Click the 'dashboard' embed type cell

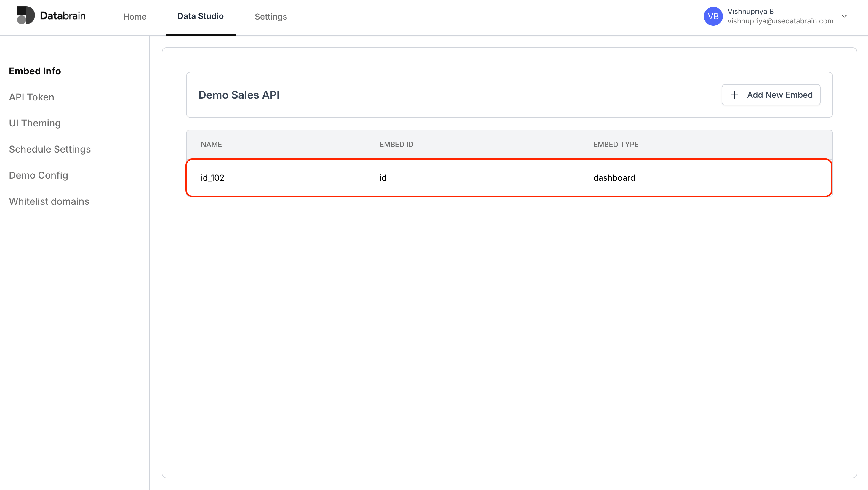[614, 177]
